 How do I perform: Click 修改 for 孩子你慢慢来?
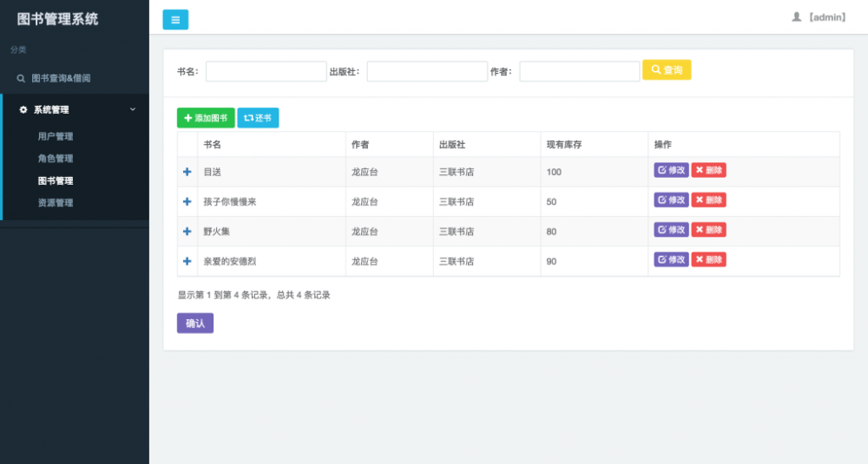pyautogui.click(x=672, y=199)
